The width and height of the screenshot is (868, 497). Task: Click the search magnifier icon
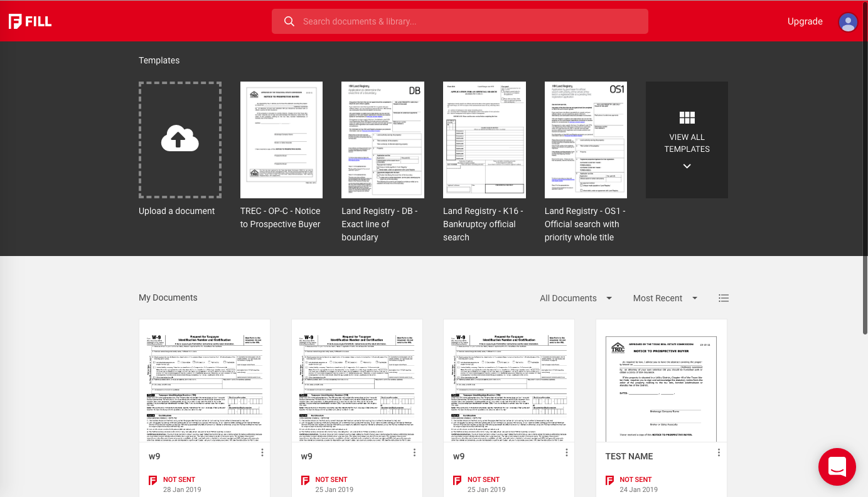tap(289, 21)
